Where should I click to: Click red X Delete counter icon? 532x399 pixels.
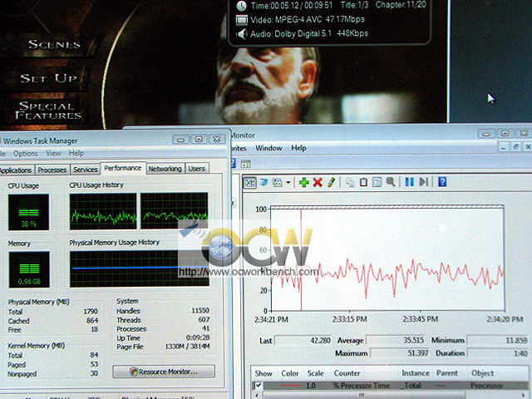318,183
